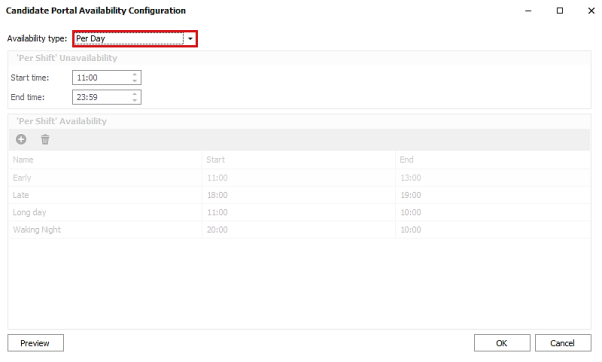Select the Long day shift row

pos(299,212)
